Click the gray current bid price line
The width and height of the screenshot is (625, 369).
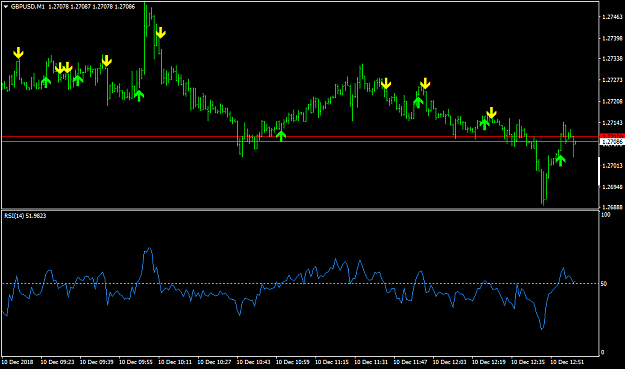pyautogui.click(x=301, y=141)
